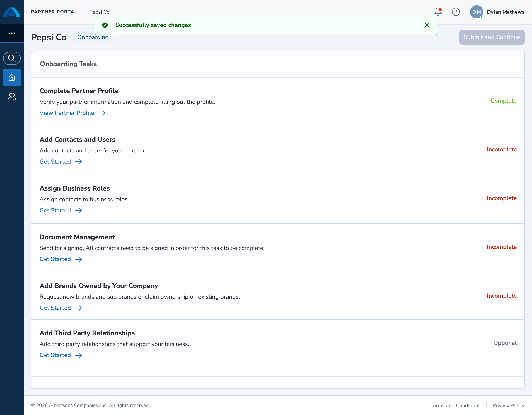Click the Complete Partner Profile title
Image resolution: width=532 pixels, height=415 pixels.
(79, 91)
